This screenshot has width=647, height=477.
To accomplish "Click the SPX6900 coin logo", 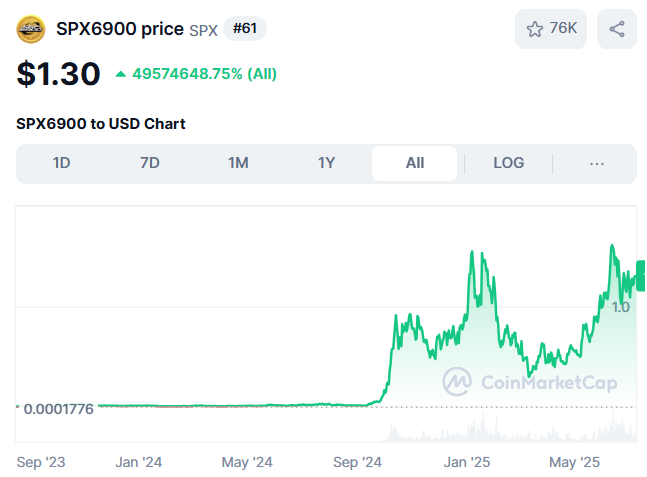I will [x=31, y=29].
